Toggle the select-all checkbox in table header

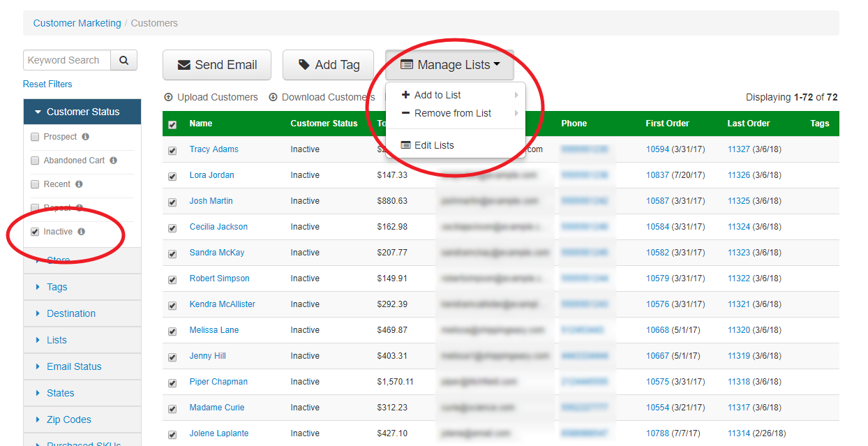point(172,124)
